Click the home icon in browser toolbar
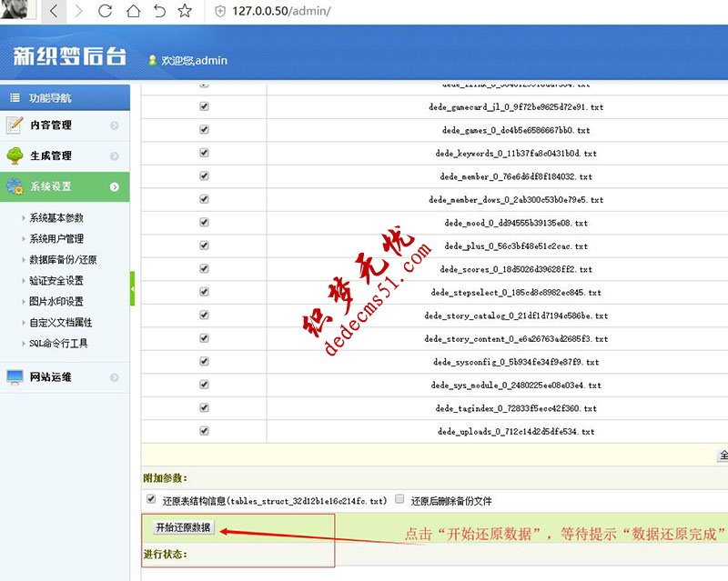Viewport: 728px width, 581px height. pos(134,12)
